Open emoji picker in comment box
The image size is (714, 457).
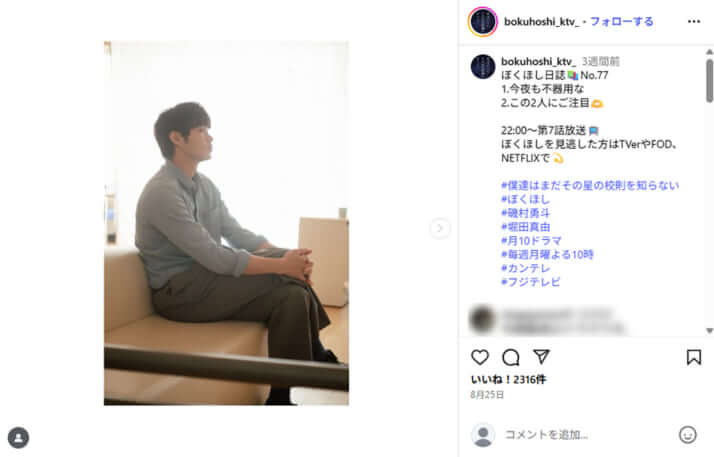(688, 435)
